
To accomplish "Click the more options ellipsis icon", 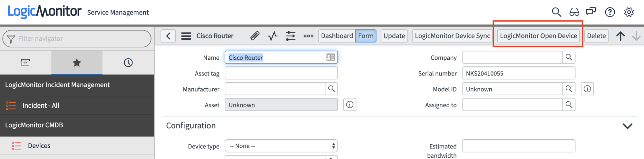I will click(308, 36).
